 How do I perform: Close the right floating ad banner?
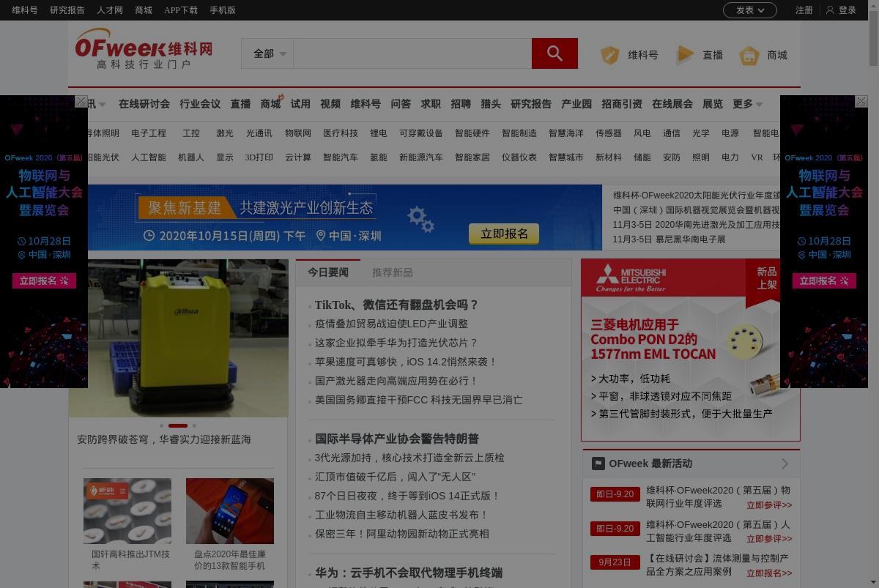tap(861, 102)
